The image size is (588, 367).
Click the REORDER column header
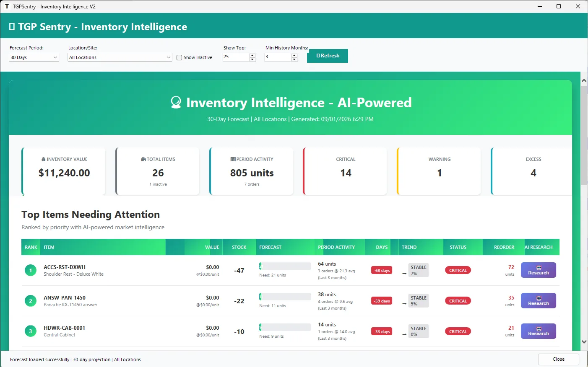(504, 247)
